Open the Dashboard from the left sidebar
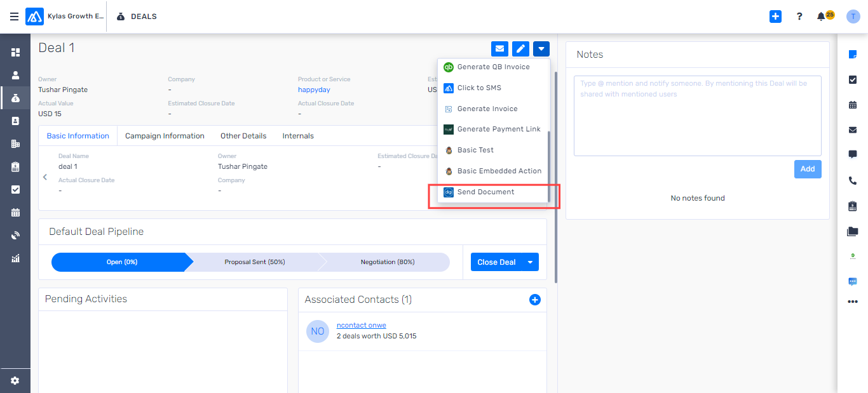This screenshot has height=393, width=868. (x=15, y=51)
